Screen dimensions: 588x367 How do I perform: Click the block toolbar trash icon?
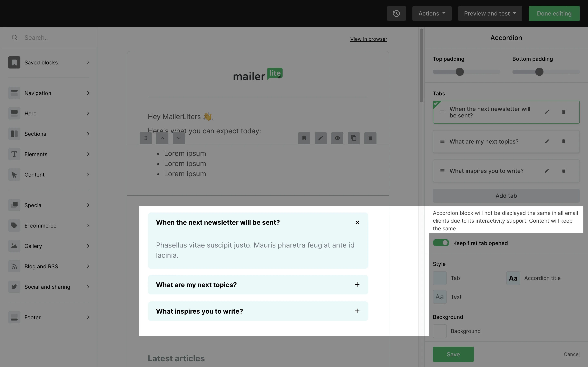(370, 138)
